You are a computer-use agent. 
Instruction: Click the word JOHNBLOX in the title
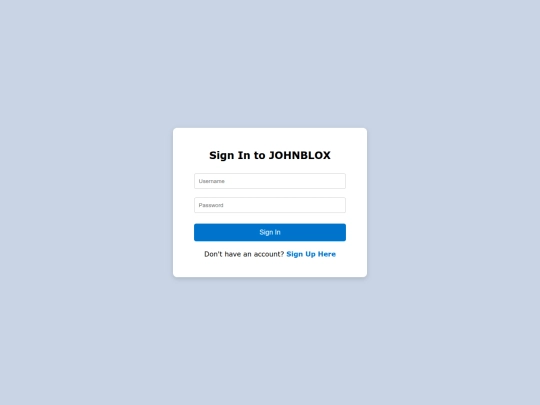300,155
